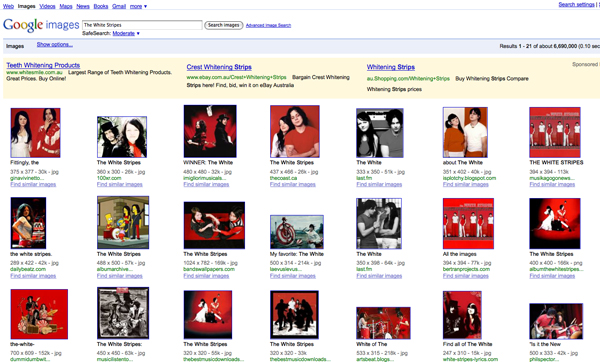
Task: Open the Crest Whitening Strips ad
Action: pos(219,67)
